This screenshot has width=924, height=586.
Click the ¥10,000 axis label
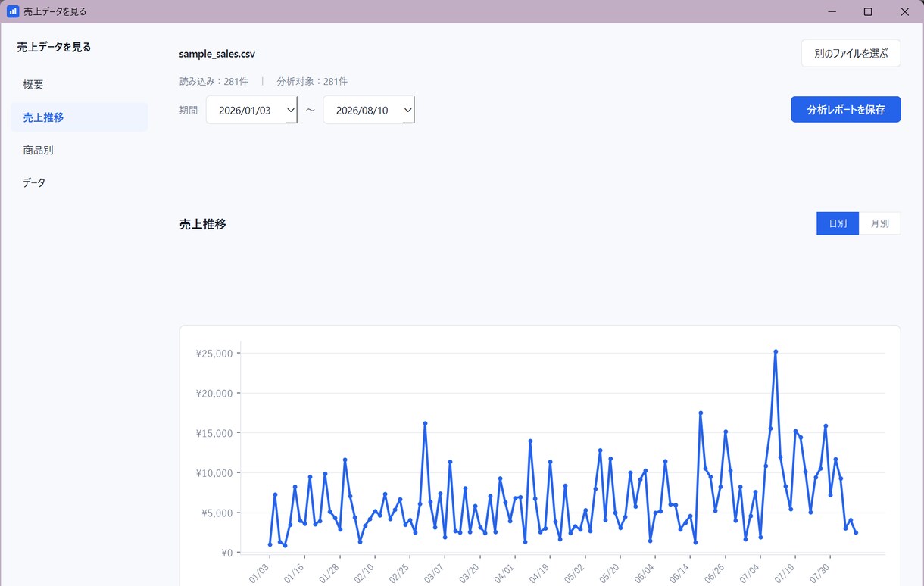pyautogui.click(x=214, y=473)
